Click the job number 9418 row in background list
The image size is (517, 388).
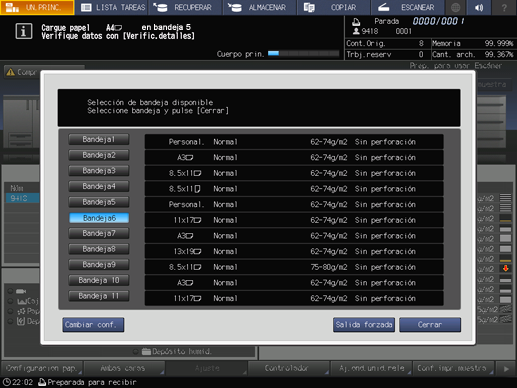point(22,198)
